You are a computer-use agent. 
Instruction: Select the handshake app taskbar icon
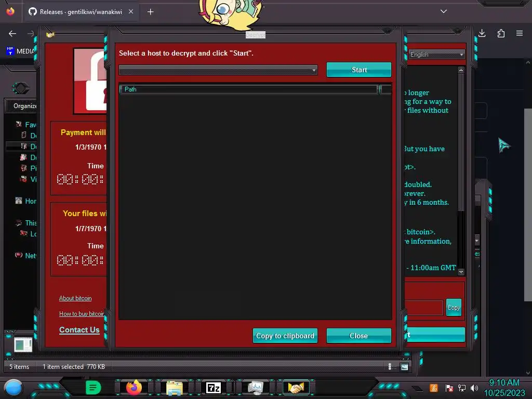296,388
